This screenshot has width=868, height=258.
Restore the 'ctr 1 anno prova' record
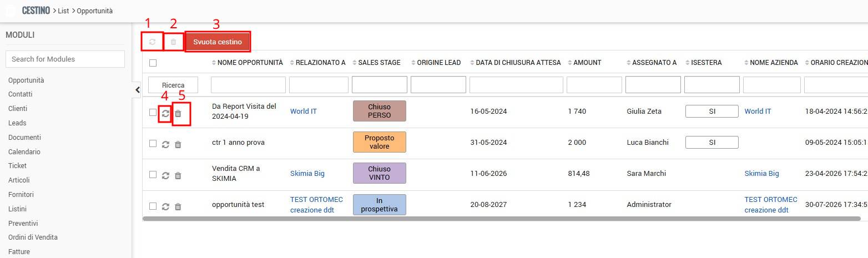[165, 144]
